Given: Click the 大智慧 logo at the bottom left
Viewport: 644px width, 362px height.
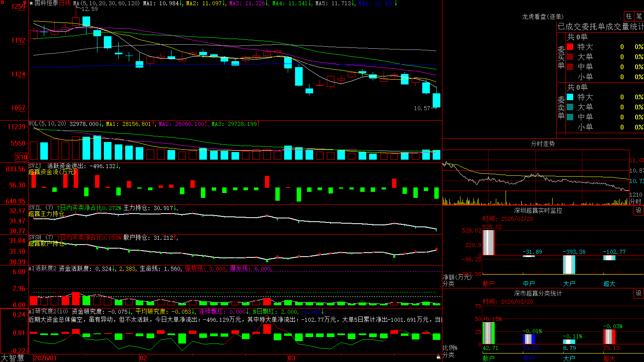Looking at the screenshot, I should pyautogui.click(x=12, y=358).
